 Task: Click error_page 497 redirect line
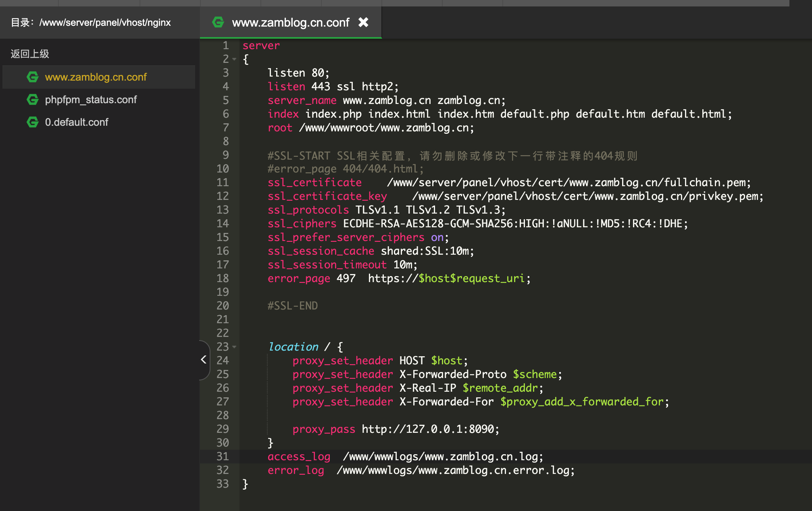399,278
